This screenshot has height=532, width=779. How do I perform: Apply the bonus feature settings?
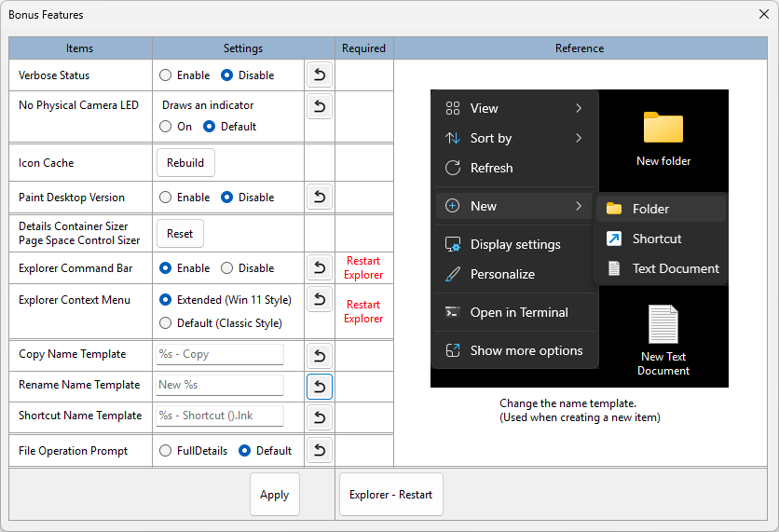[x=274, y=494]
